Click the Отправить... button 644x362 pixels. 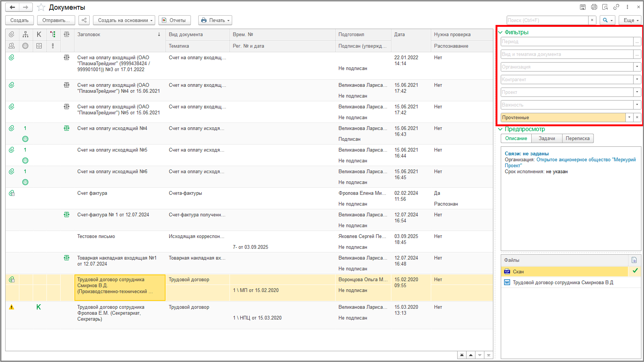56,20
